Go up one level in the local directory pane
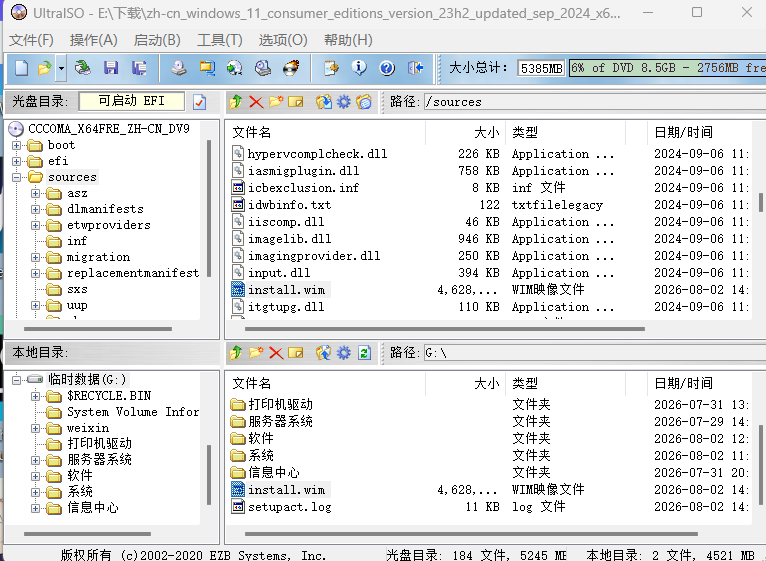Viewport: 766px width, 561px height. click(x=236, y=352)
